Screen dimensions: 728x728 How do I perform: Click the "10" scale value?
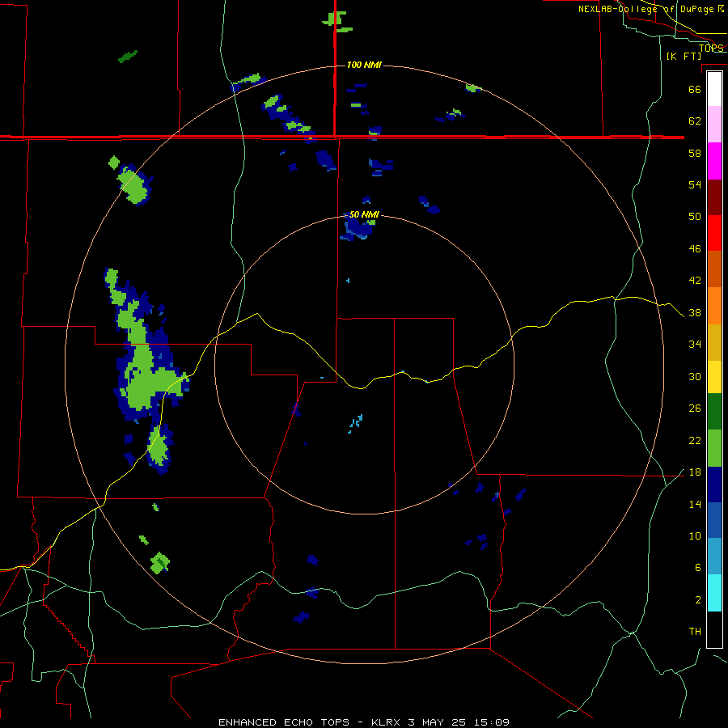pos(695,536)
